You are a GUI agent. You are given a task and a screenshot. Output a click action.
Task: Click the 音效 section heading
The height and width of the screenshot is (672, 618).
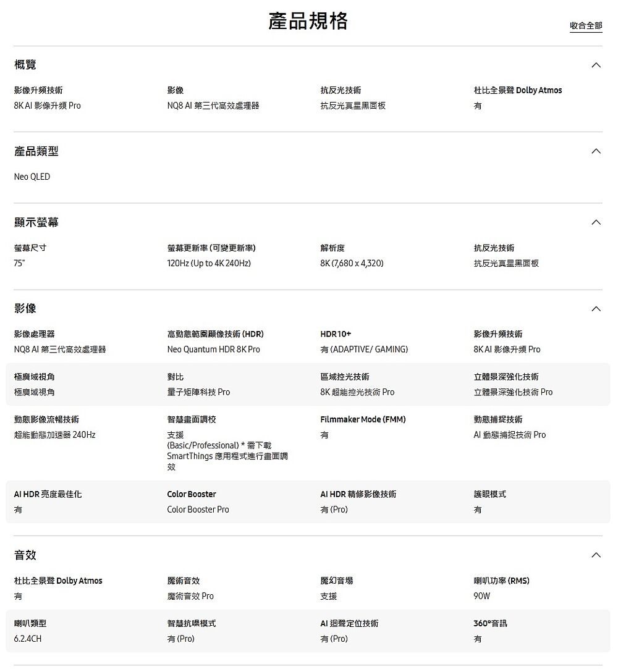(x=25, y=555)
